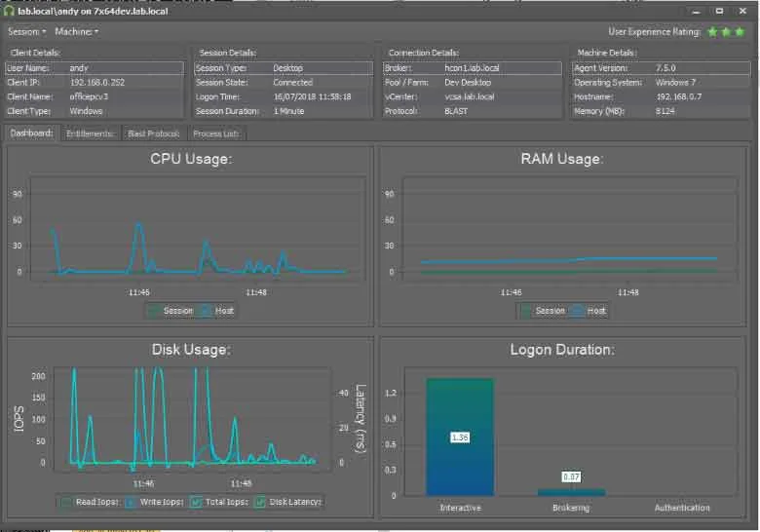Toggle Total Iops legend checkbox

(196, 502)
